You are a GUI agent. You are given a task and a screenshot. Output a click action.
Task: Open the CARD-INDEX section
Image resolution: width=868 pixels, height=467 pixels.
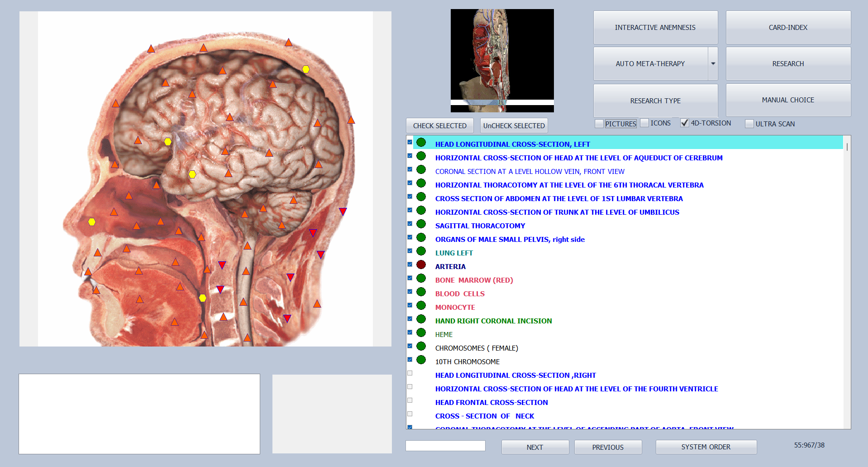788,28
